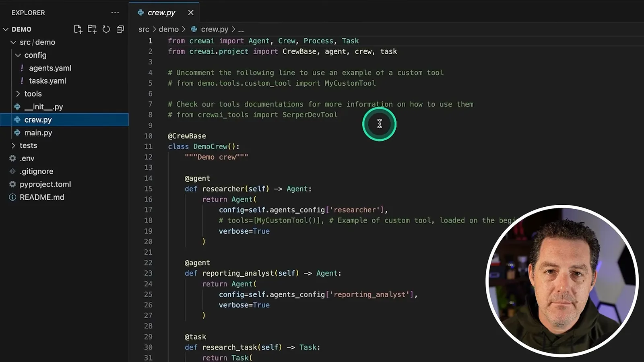The width and height of the screenshot is (644, 362).
Task: Collapse the DEMO root folder
Action: [x=6, y=29]
